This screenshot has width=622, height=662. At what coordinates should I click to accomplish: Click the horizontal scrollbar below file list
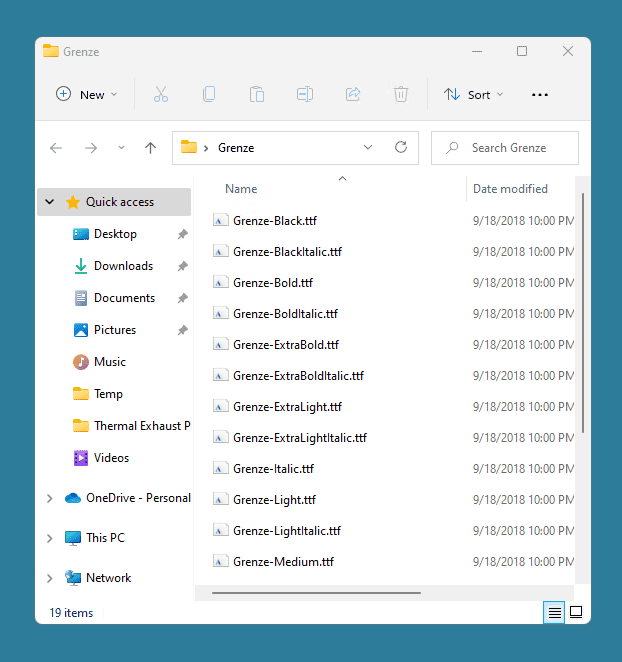(316, 593)
